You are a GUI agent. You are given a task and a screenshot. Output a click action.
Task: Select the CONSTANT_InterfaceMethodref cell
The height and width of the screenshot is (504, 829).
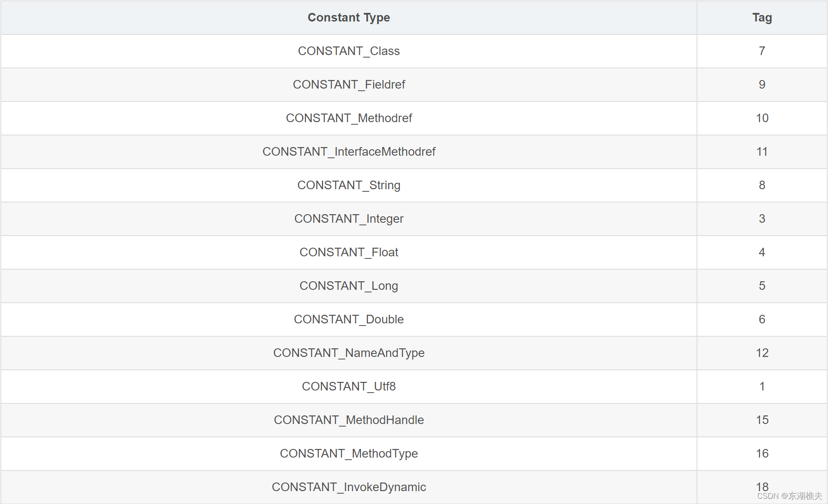pos(349,152)
